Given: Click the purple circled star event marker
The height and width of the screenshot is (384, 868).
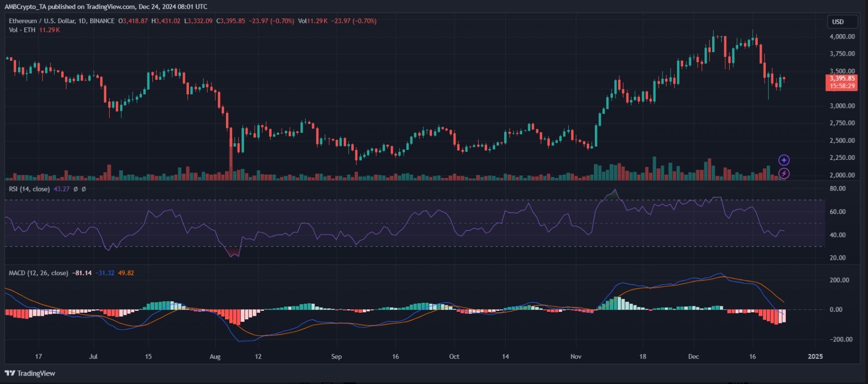Looking at the screenshot, I should point(784,160).
